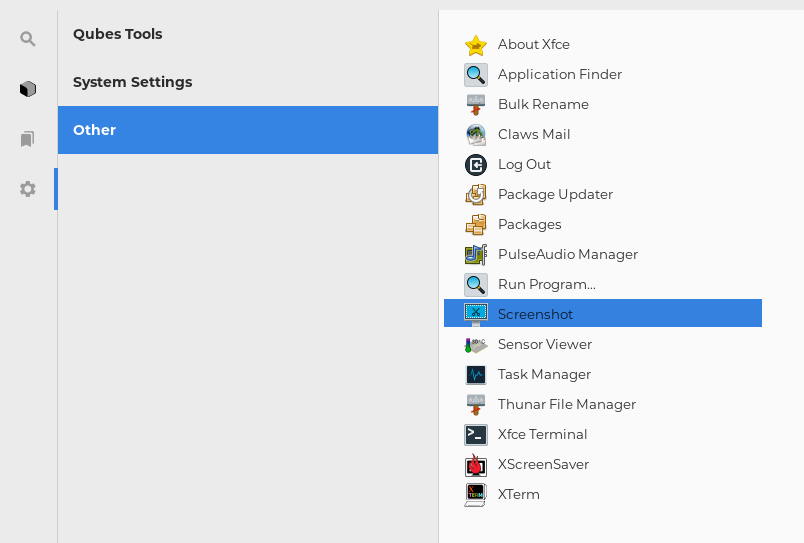This screenshot has width=804, height=543.
Task: Choose Log Out entry
Action: (603, 165)
